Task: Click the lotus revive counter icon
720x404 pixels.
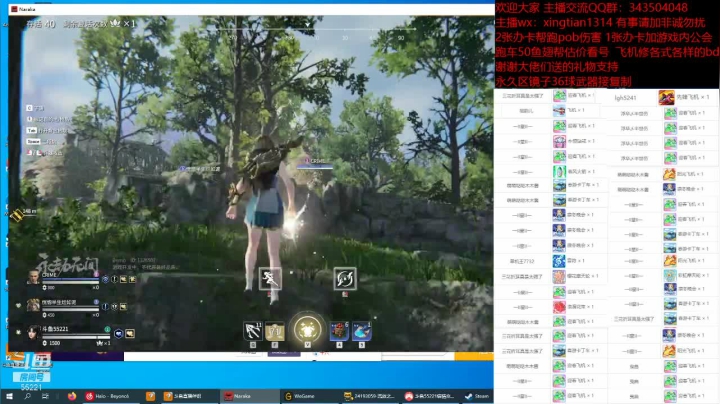Action: coord(115,23)
